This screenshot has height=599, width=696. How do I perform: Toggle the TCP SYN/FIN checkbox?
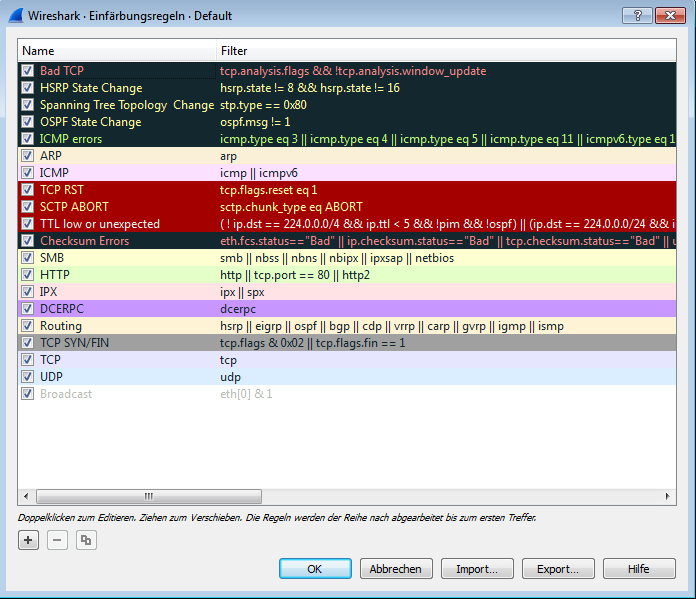pos(28,342)
